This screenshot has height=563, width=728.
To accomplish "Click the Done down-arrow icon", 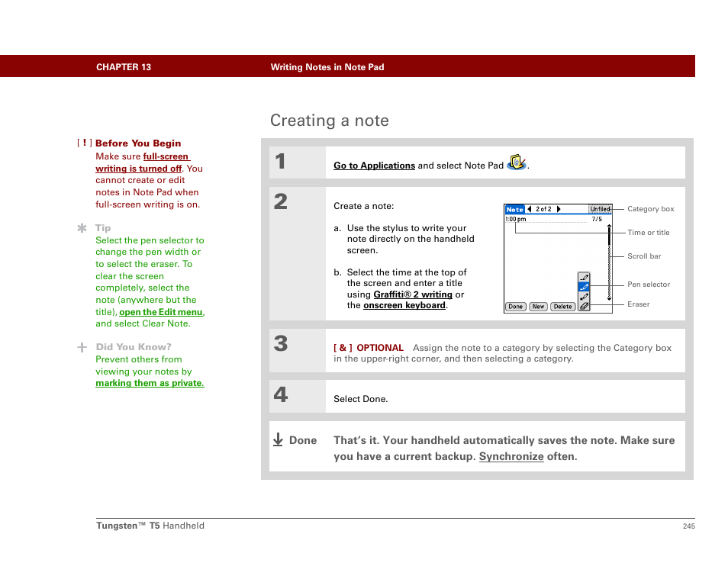I will point(278,439).
